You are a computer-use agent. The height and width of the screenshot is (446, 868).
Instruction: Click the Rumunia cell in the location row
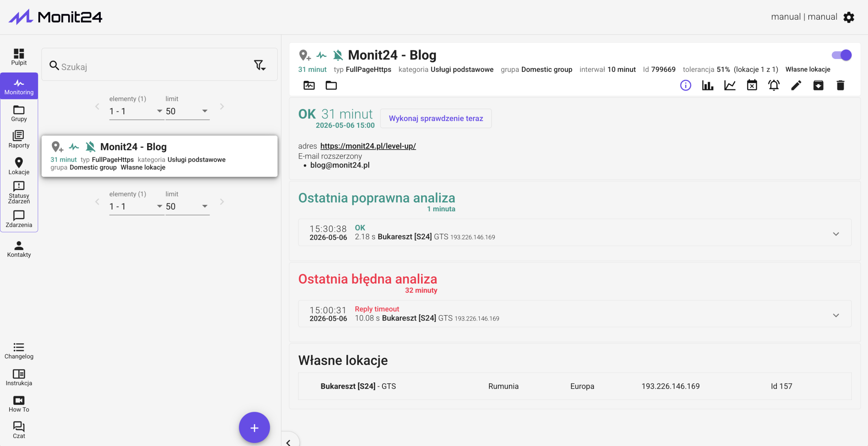pos(503,386)
